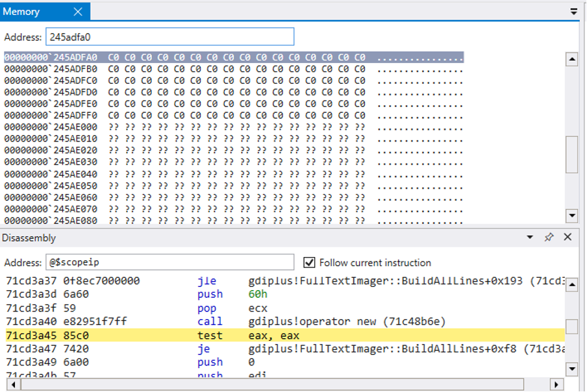The width and height of the screenshot is (587, 392).
Task: Click the Memory Address field containing 245adfa0
Action: [x=169, y=36]
